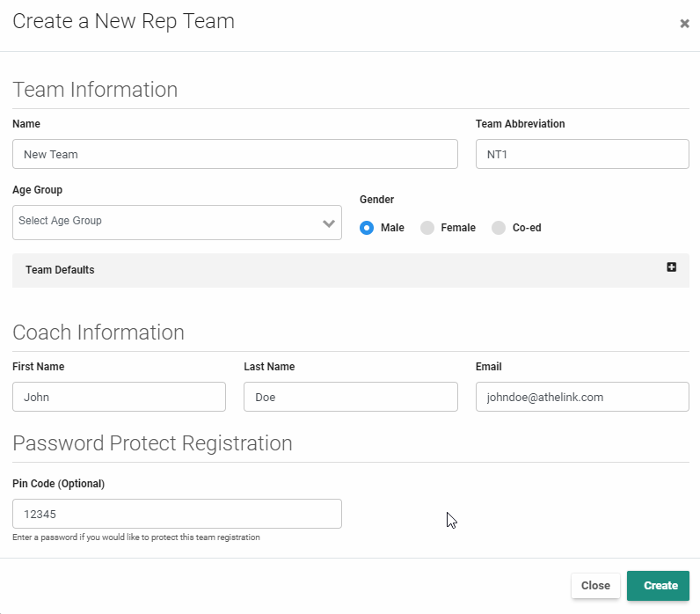
Task: Select the Male gender radio button
Action: click(x=367, y=228)
